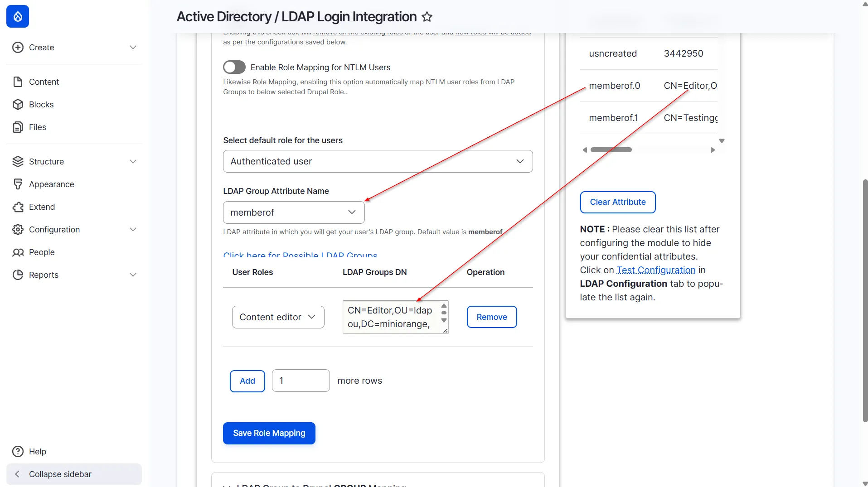This screenshot has width=868, height=487.
Task: Star the page title as favorite
Action: point(427,17)
